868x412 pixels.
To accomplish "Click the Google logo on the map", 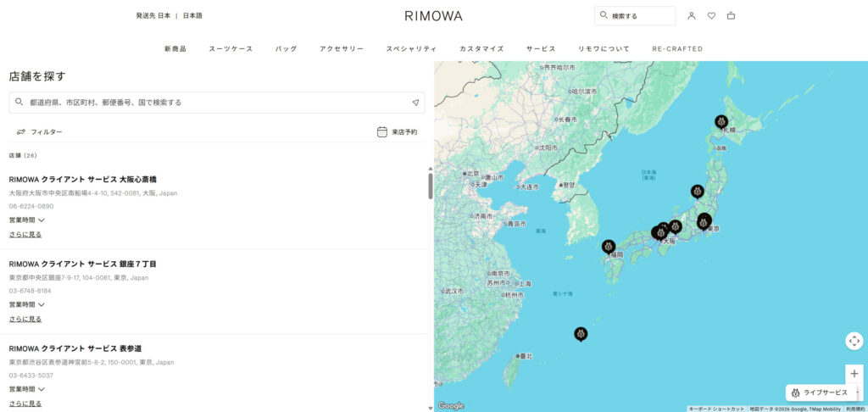I will click(451, 406).
